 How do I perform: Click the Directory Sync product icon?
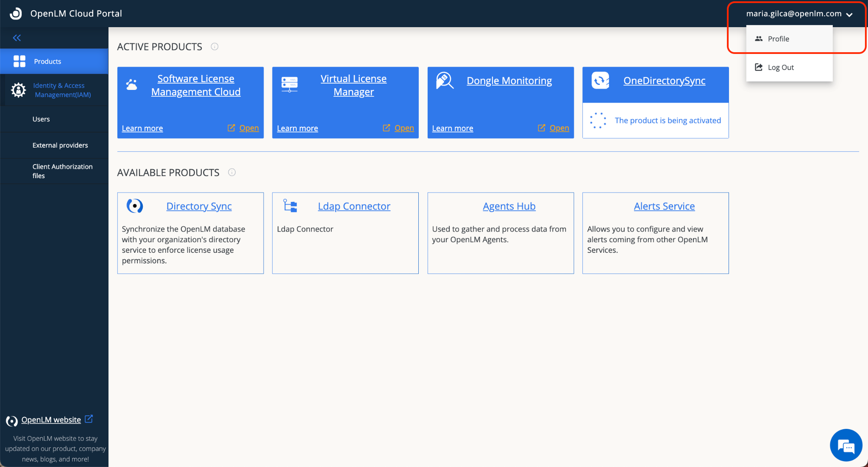click(135, 206)
